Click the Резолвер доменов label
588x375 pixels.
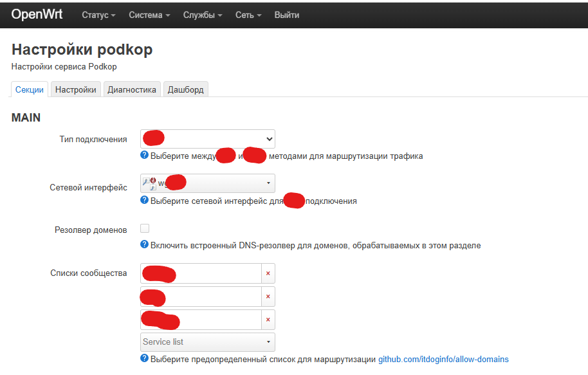pyautogui.click(x=91, y=230)
